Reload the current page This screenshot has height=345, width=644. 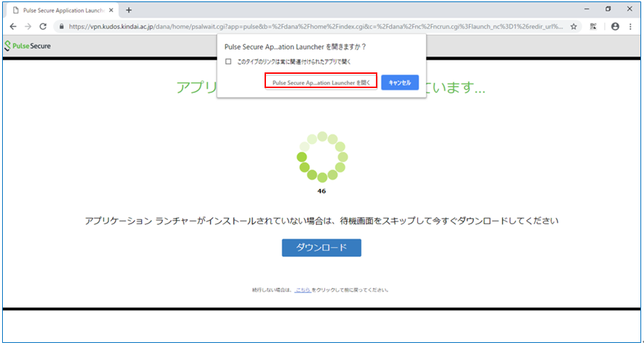point(43,26)
